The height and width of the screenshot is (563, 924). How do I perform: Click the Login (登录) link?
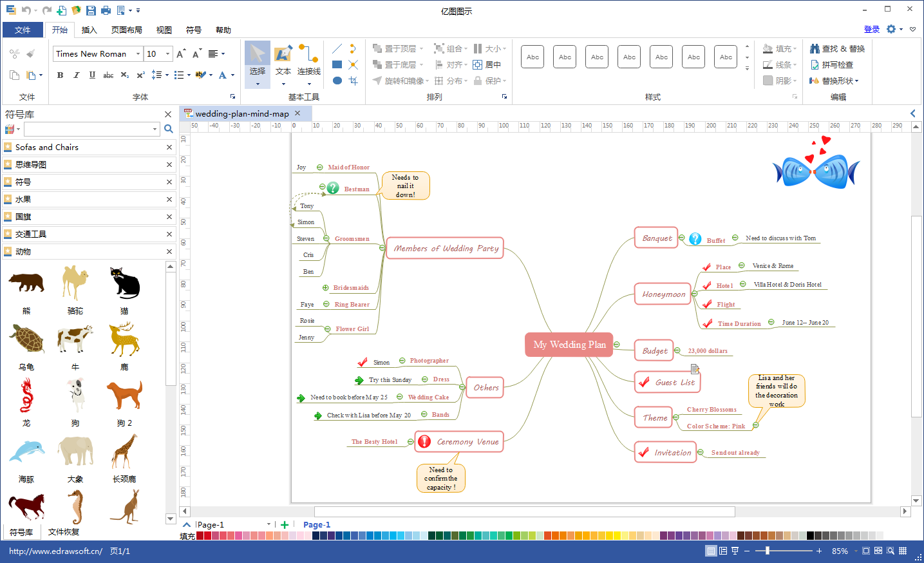point(872,29)
